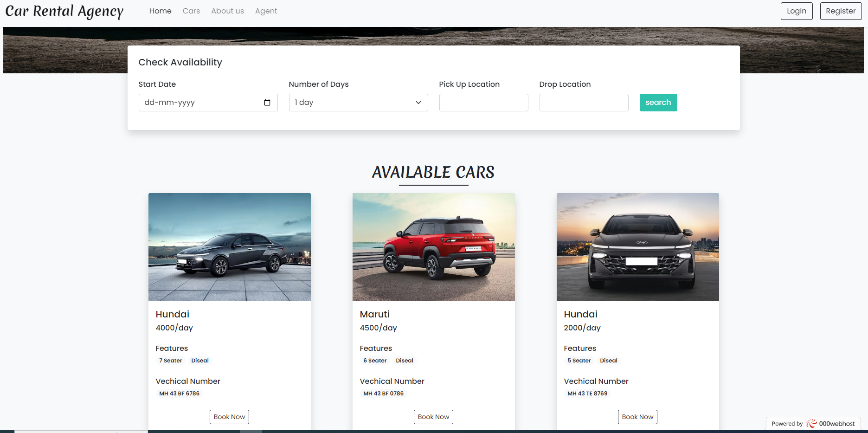Book the Hundai 4000/day car
This screenshot has width=868, height=433.
click(229, 417)
